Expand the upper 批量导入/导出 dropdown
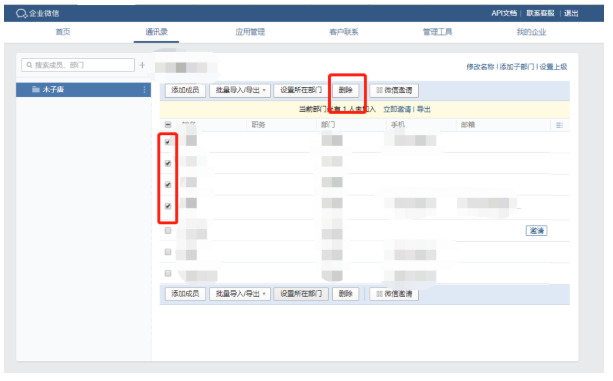Image resolution: width=613 pixels, height=381 pixels. pos(240,90)
